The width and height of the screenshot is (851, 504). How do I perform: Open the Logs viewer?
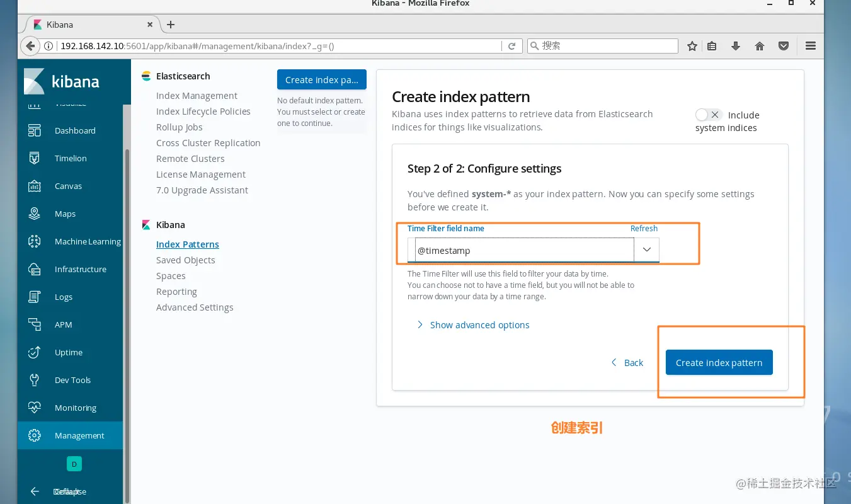click(x=63, y=297)
